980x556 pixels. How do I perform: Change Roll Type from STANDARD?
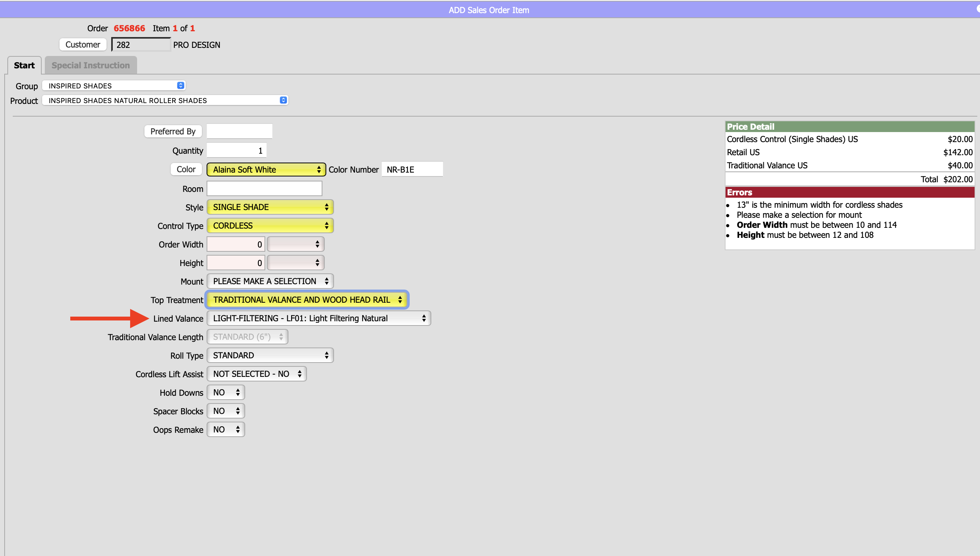point(270,355)
